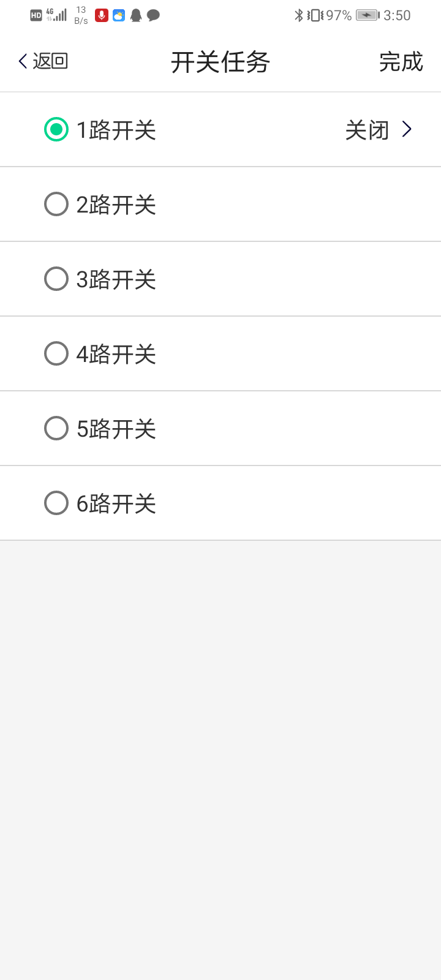The image size is (441, 980).
Task: Tap the chat bubble notification icon
Action: point(153,15)
